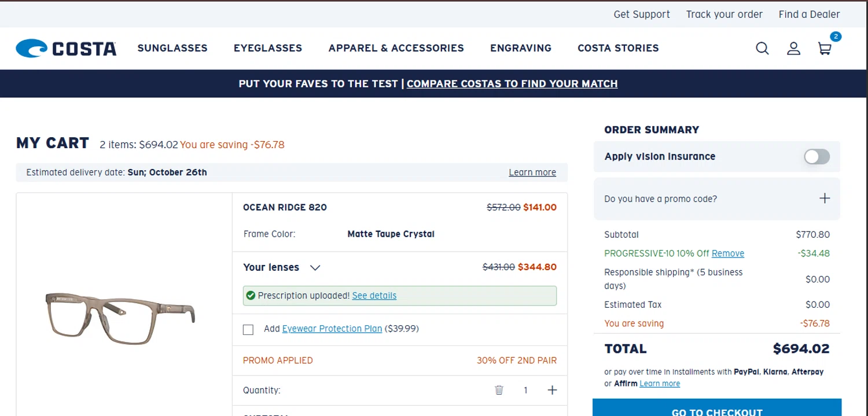The width and height of the screenshot is (868, 416).
Task: Click Track your order link
Action: (x=724, y=14)
